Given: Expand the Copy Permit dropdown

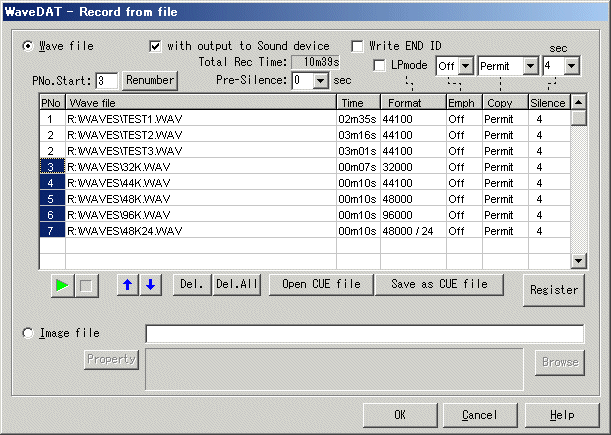Looking at the screenshot, I should tap(531, 66).
